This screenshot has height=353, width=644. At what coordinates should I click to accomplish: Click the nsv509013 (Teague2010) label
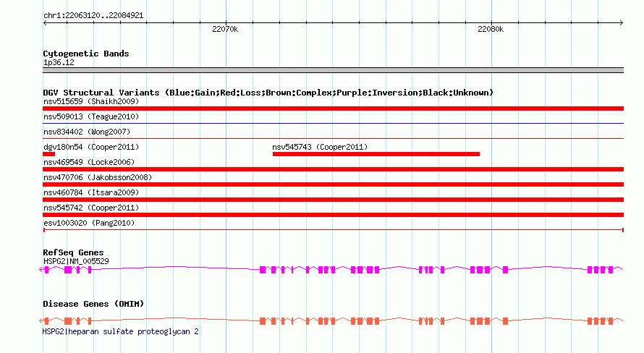[91, 116]
